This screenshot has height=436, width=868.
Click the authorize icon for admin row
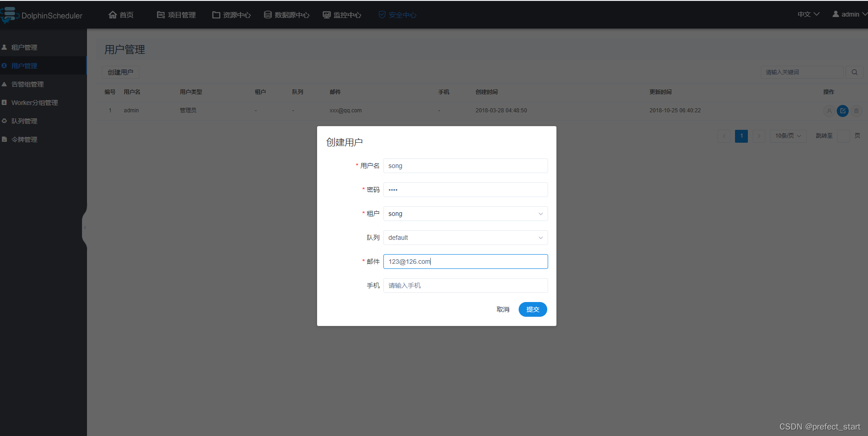829,111
